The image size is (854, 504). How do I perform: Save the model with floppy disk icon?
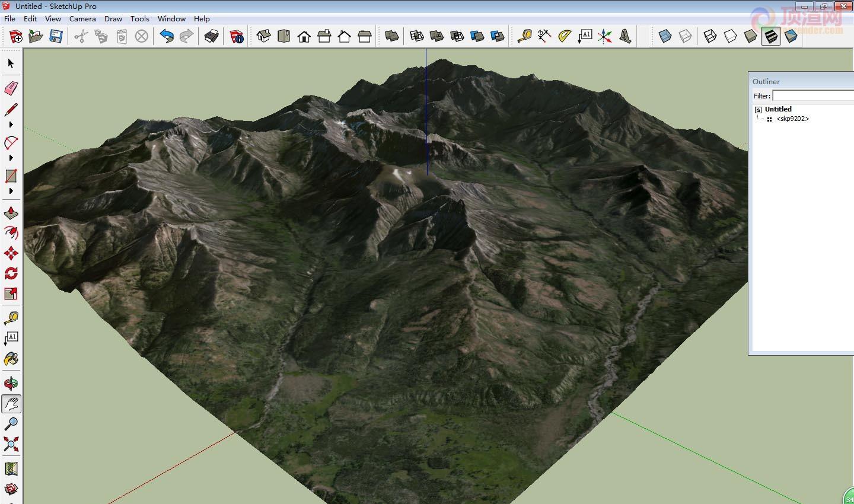tap(56, 37)
